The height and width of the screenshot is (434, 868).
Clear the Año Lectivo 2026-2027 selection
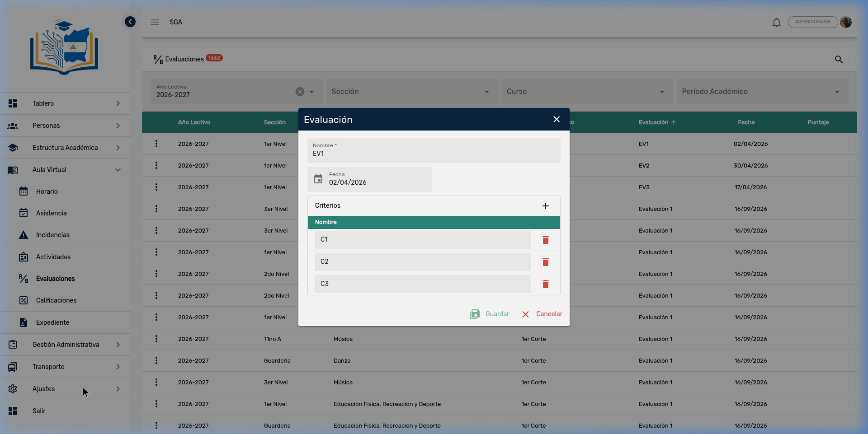300,92
